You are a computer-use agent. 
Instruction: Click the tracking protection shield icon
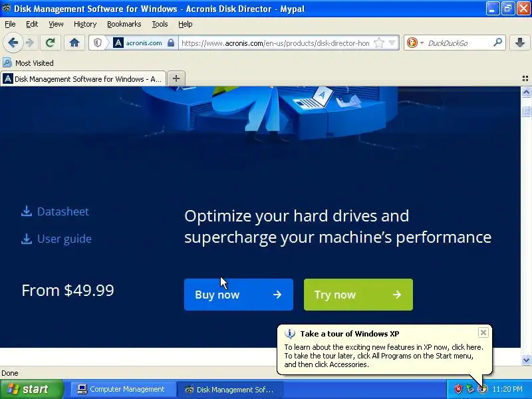(98, 43)
